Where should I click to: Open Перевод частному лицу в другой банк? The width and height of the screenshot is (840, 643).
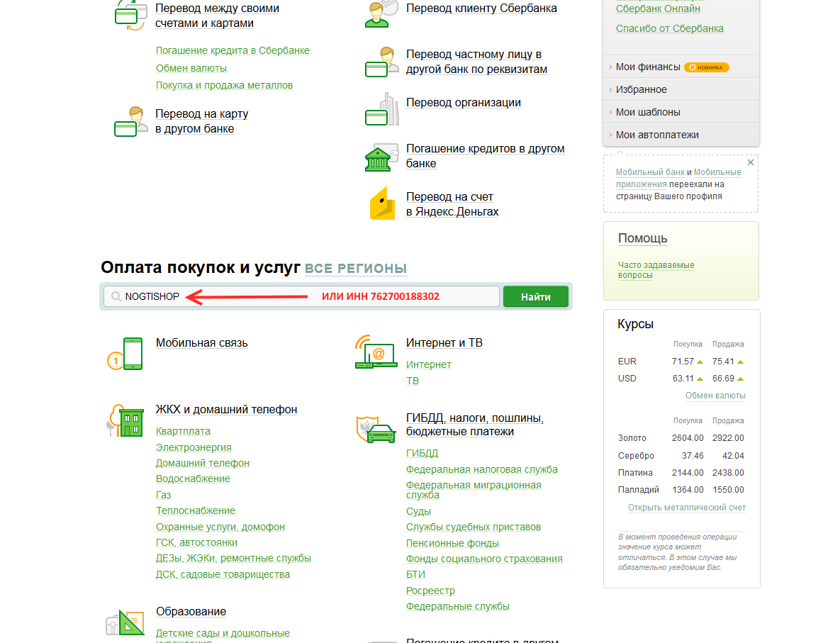476,62
